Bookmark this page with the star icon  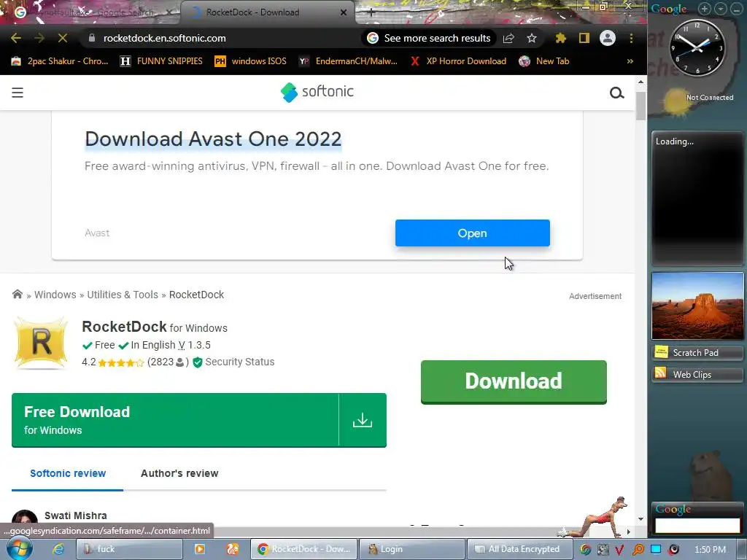click(532, 38)
